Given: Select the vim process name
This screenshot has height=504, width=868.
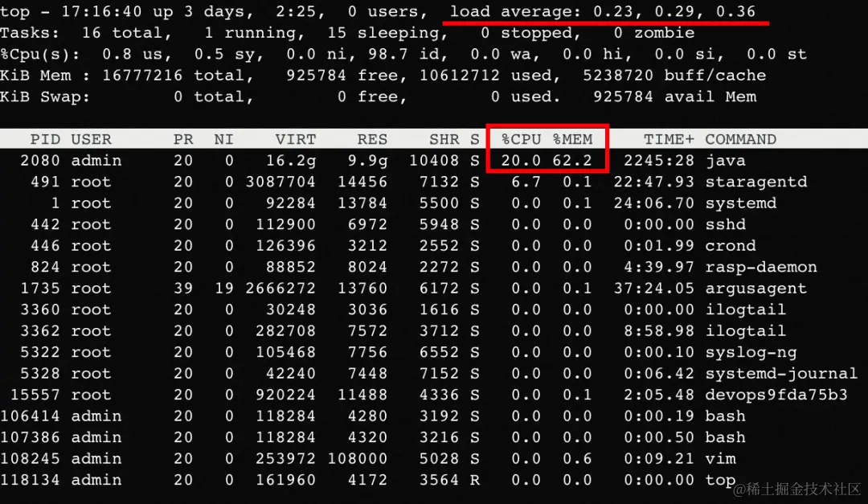Looking at the screenshot, I should [720, 459].
